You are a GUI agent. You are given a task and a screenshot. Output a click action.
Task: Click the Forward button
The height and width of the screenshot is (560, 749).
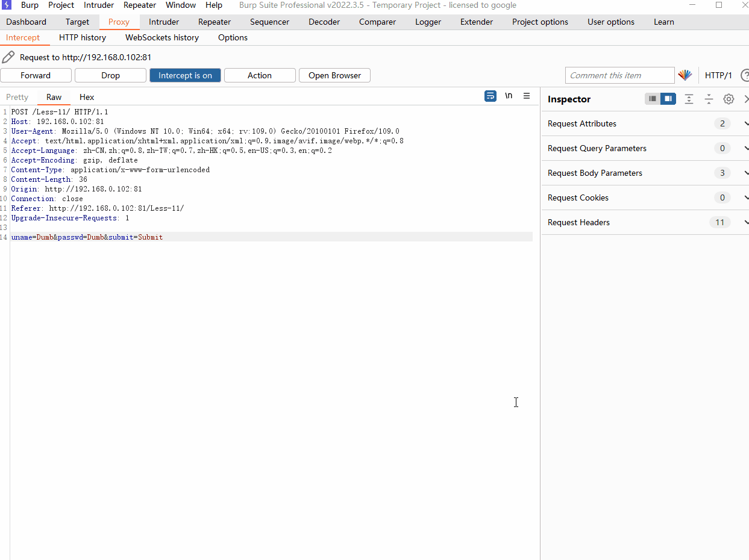[36, 75]
